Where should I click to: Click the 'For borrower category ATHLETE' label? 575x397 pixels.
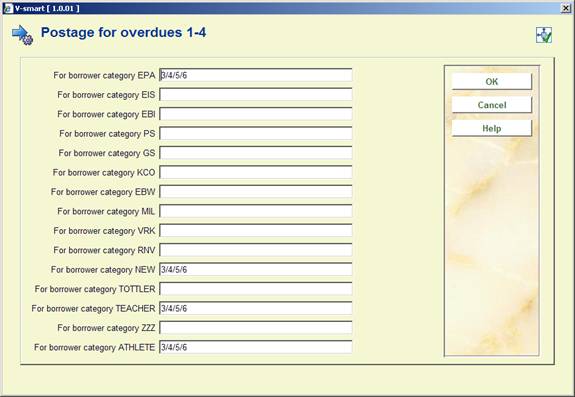95,348
